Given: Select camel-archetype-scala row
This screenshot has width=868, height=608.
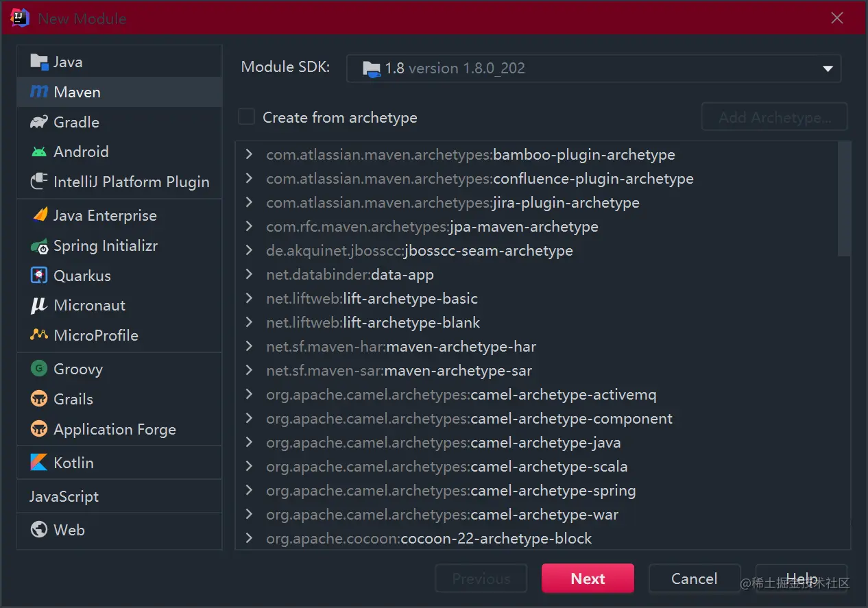Looking at the screenshot, I should click(537, 467).
